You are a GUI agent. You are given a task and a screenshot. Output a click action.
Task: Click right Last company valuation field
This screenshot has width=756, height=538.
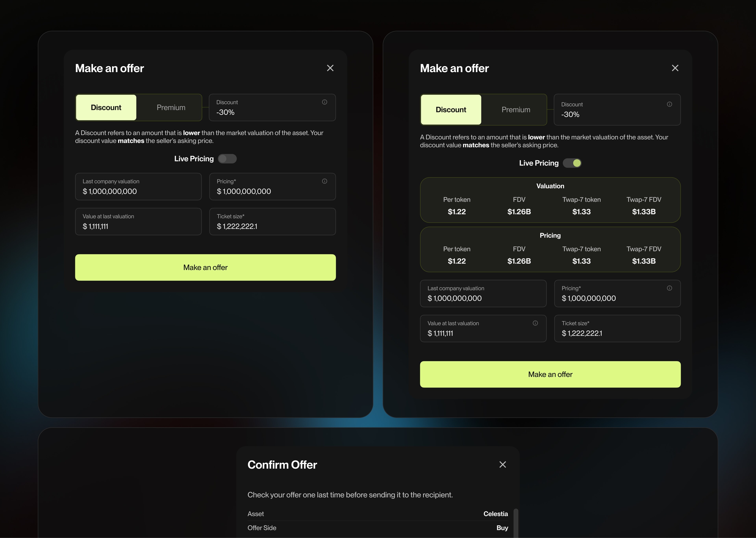coord(483,294)
